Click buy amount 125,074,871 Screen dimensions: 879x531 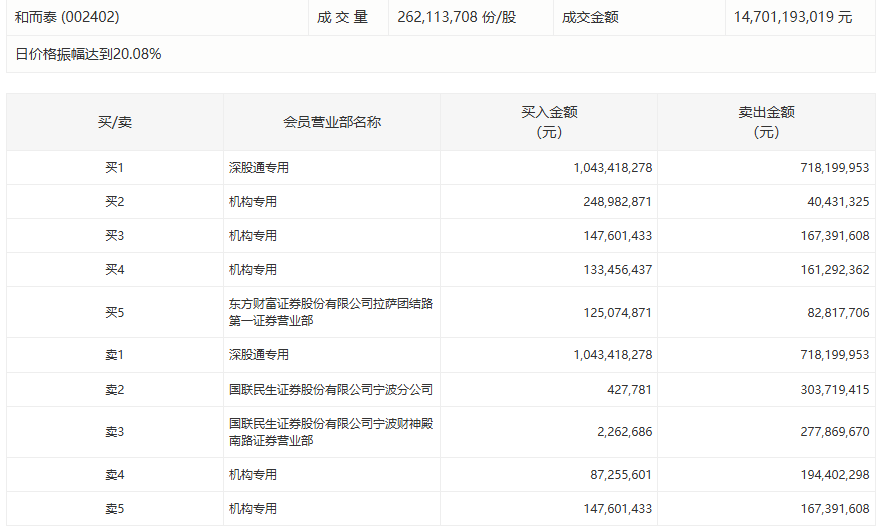[618, 312]
